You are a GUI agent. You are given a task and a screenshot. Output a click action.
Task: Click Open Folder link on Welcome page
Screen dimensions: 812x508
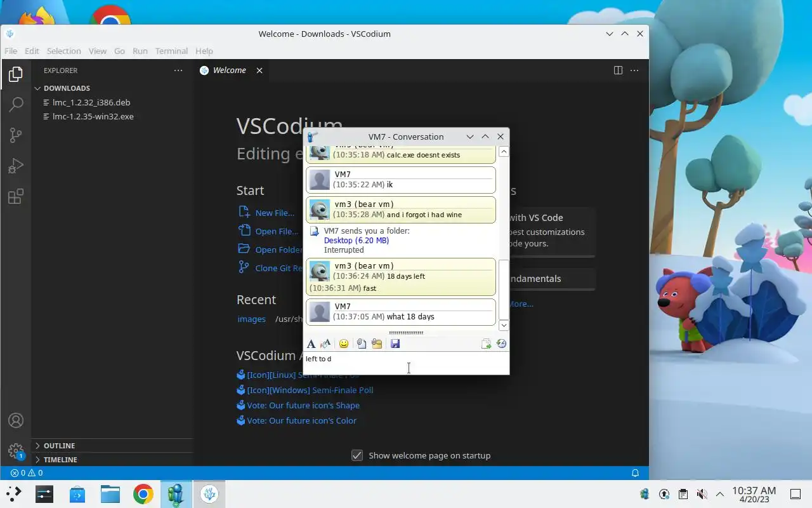[x=278, y=250]
